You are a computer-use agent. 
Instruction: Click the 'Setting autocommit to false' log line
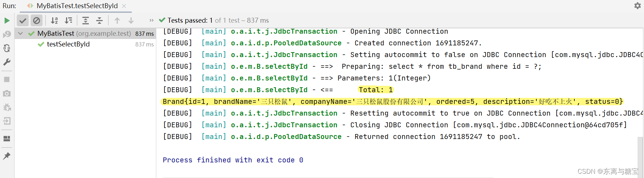pyautogui.click(x=404, y=55)
